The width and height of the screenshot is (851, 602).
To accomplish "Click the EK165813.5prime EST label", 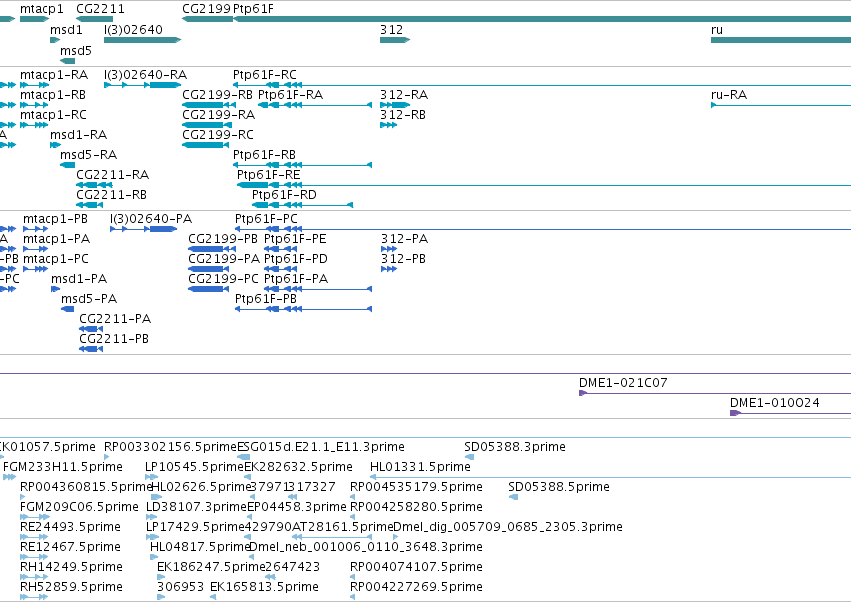I will pyautogui.click(x=264, y=588).
